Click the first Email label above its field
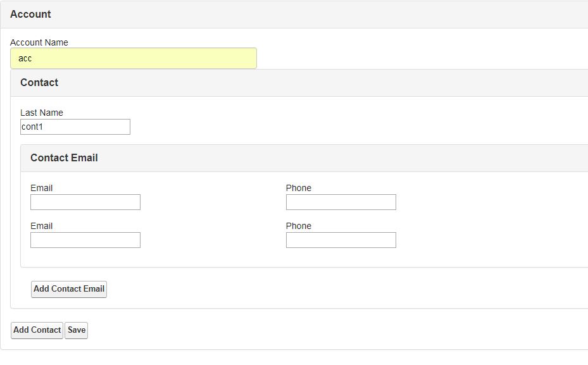Viewport: 588px width, 365px height. pos(41,188)
